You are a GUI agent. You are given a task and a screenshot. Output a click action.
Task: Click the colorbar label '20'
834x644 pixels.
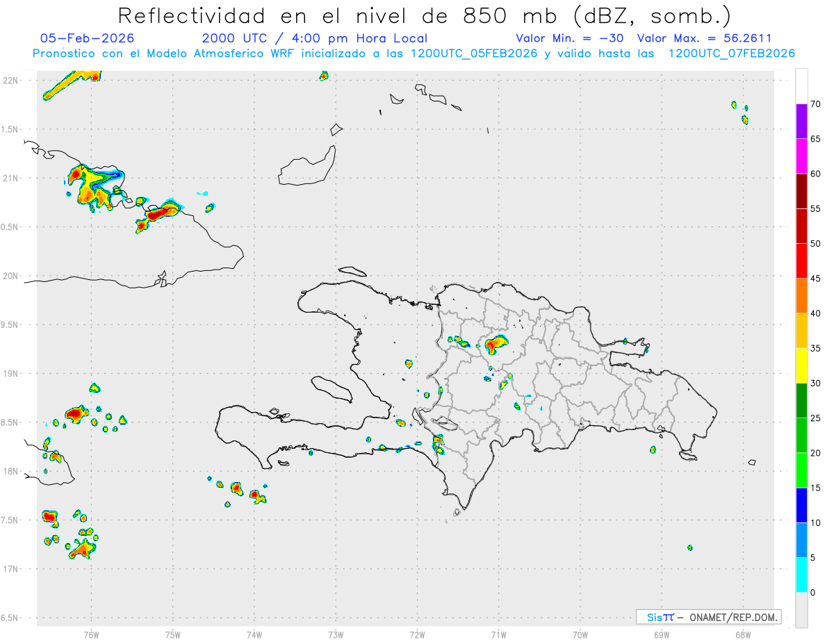tap(815, 453)
